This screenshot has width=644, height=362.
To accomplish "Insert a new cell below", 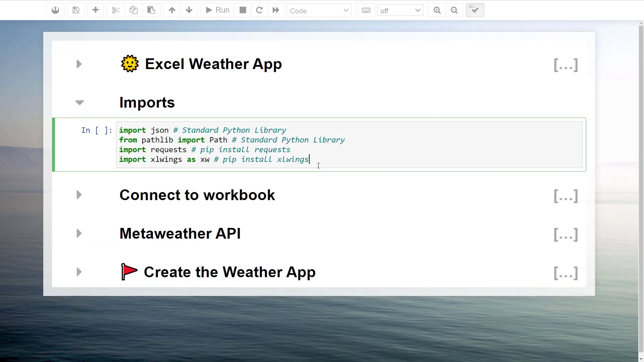I will point(96,10).
